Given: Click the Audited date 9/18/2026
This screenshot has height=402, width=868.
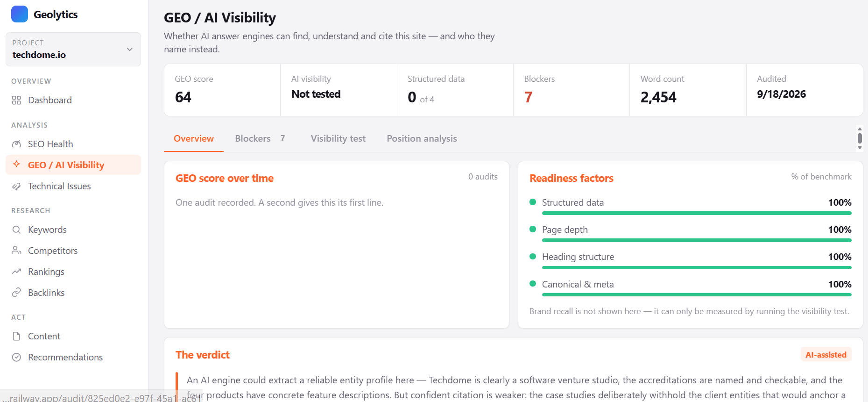Looking at the screenshot, I should pos(781,94).
